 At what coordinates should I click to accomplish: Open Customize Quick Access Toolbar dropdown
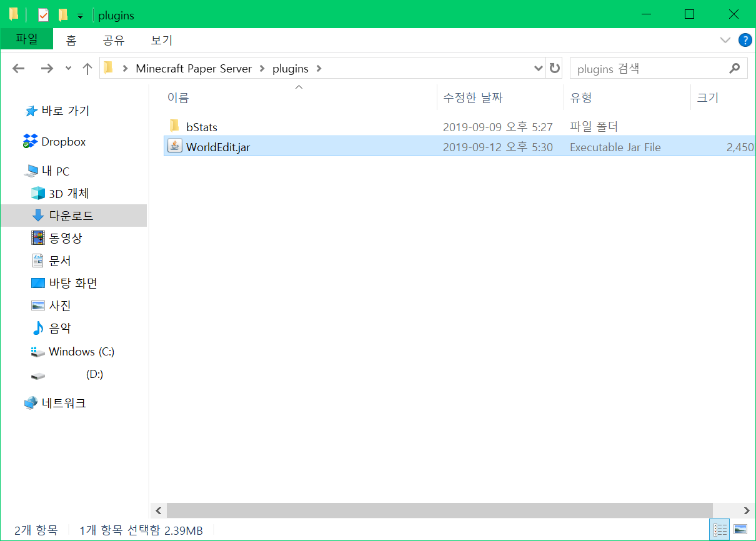pyautogui.click(x=80, y=15)
